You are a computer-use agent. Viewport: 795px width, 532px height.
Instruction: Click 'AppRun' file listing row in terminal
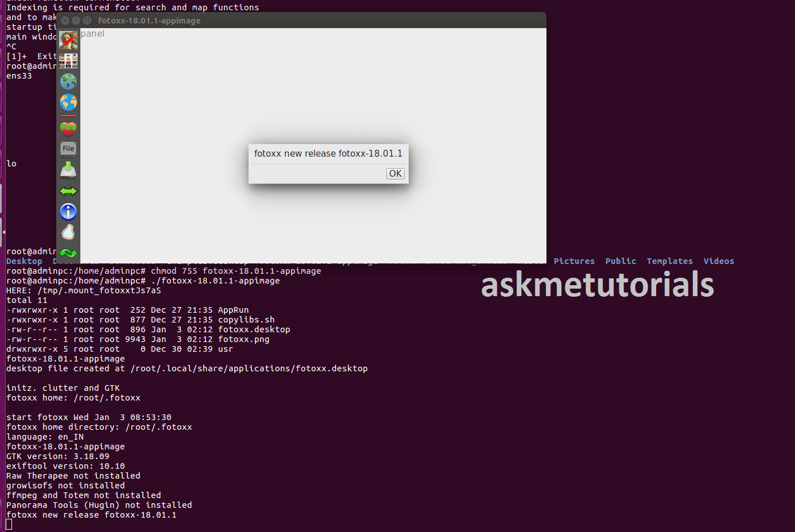pyautogui.click(x=127, y=310)
